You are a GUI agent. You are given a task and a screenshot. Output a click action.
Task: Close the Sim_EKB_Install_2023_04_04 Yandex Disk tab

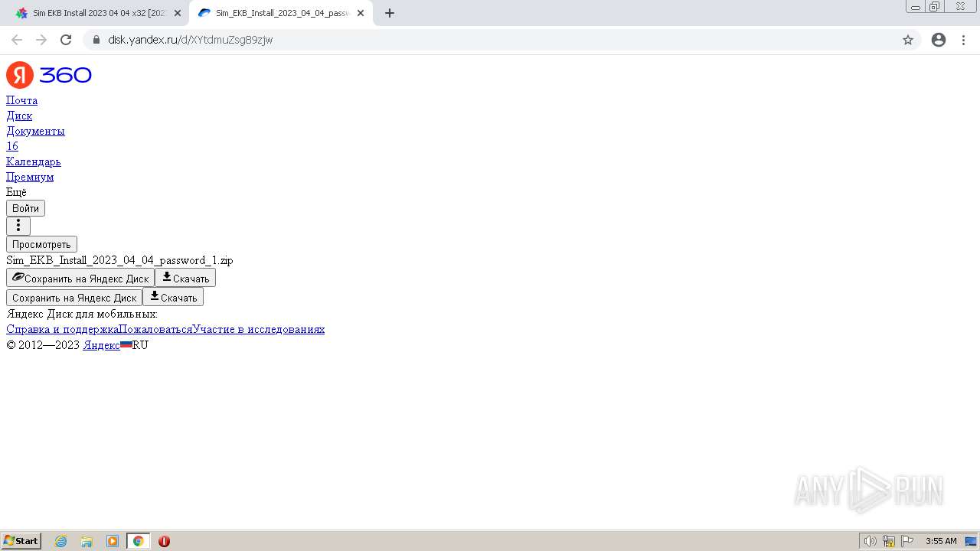(x=361, y=13)
